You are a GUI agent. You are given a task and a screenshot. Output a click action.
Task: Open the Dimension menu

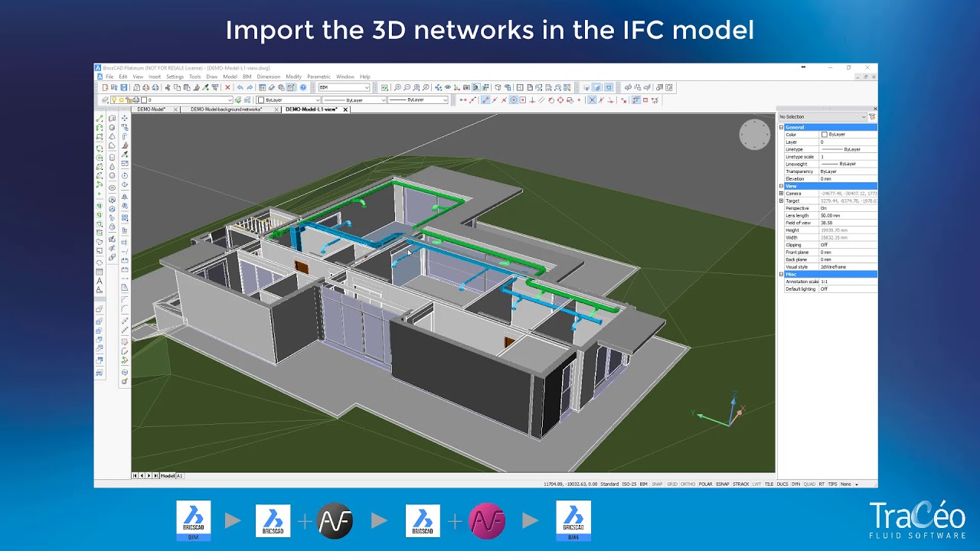click(269, 77)
